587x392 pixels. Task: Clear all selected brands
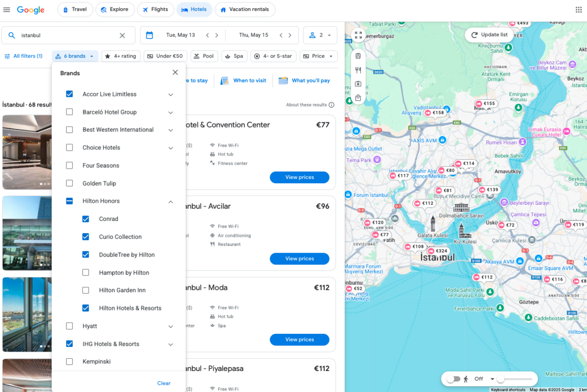(164, 383)
